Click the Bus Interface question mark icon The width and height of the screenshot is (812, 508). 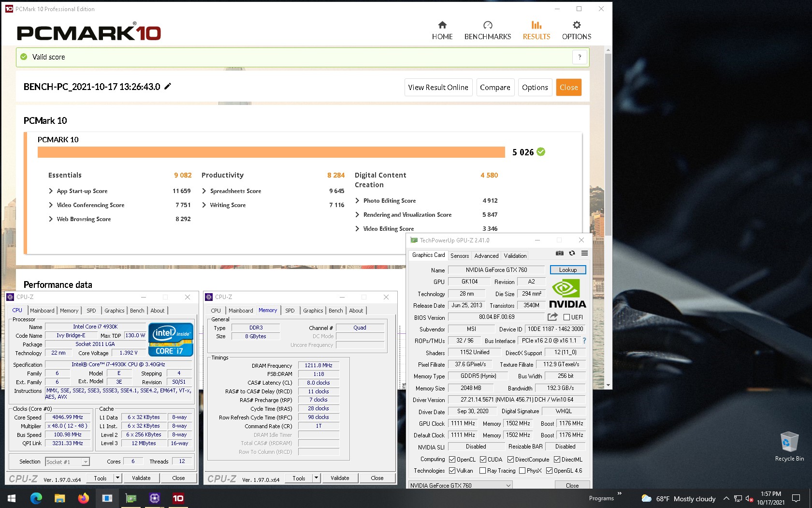584,341
